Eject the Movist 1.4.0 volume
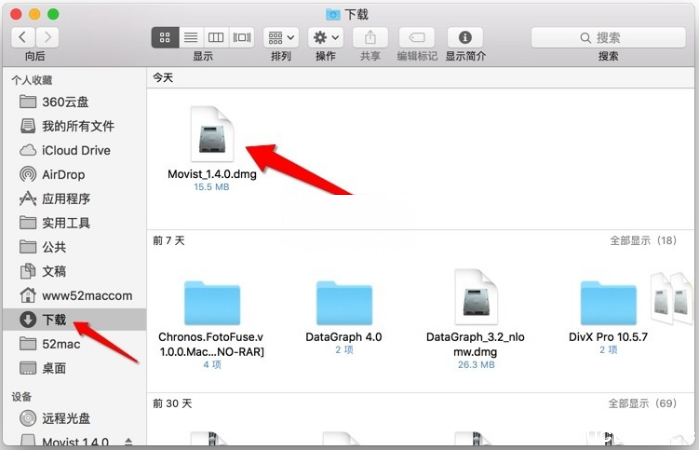The height and width of the screenshot is (450, 699). pos(129,442)
